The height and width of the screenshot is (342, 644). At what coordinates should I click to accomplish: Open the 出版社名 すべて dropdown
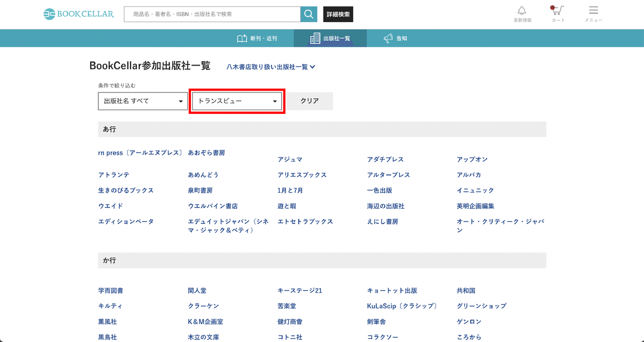(x=142, y=101)
